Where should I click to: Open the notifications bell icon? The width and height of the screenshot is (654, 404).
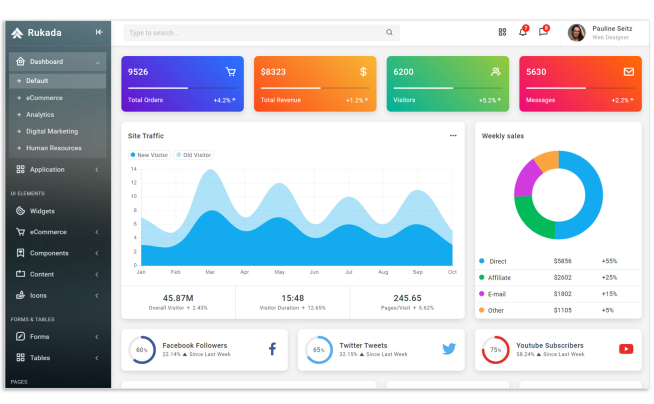pyautogui.click(x=522, y=32)
